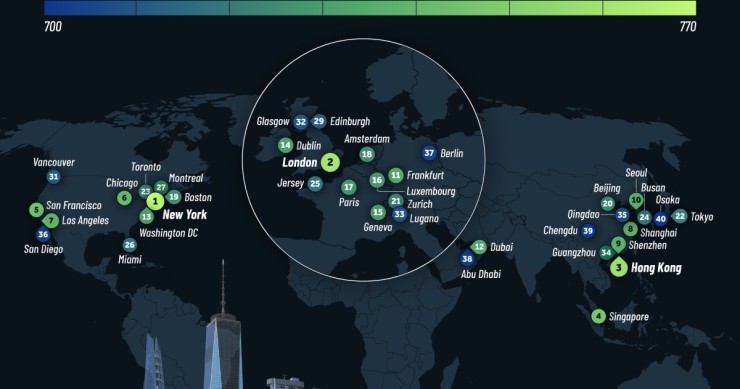Select marker 35 for Qingdao
740x389 pixels.
(x=622, y=215)
